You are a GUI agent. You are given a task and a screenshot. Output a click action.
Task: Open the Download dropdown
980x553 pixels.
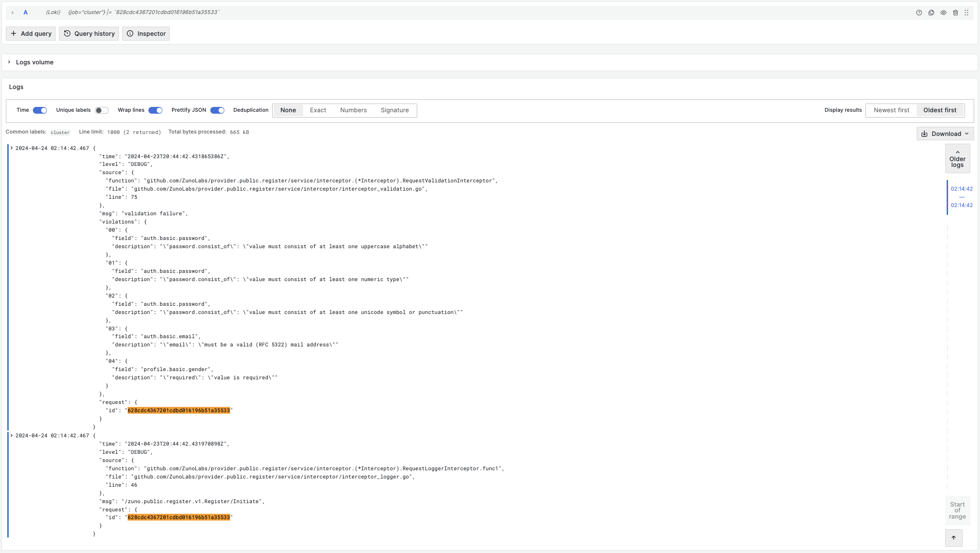tap(945, 134)
